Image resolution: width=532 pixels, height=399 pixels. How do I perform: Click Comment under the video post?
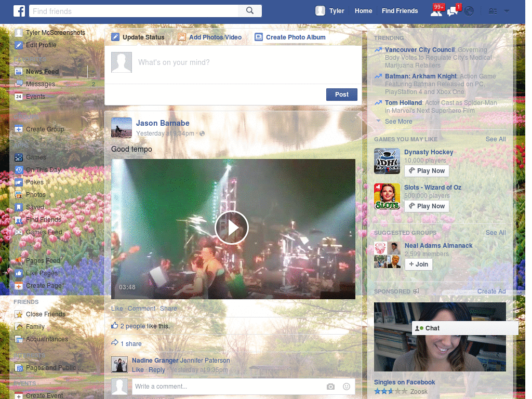[x=141, y=309]
